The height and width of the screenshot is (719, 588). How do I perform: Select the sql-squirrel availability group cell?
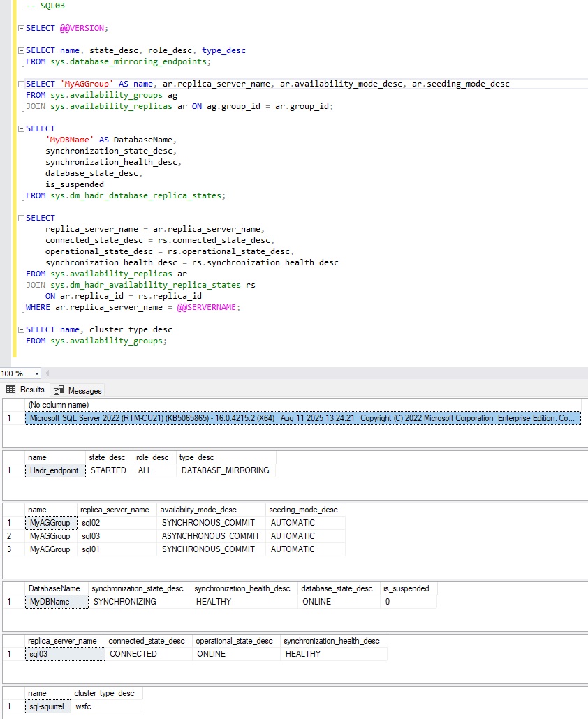(47, 706)
